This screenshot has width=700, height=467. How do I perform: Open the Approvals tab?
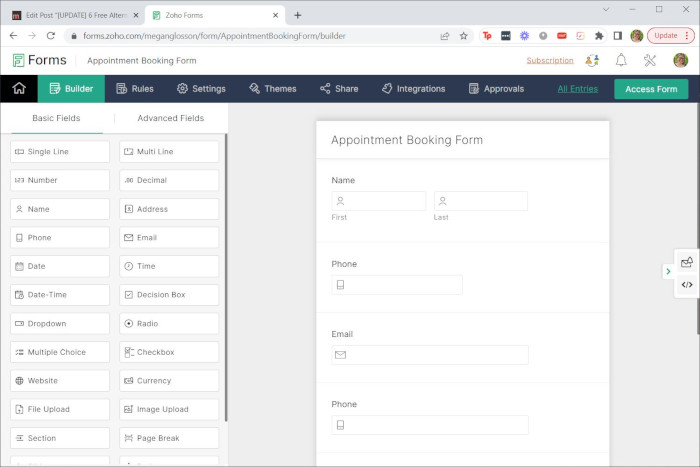tap(496, 88)
